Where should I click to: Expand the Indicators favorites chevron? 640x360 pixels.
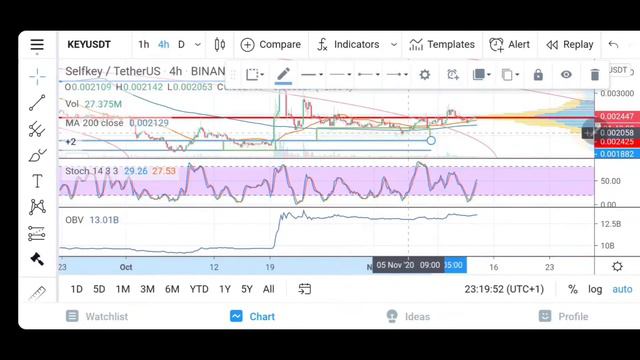[x=394, y=44]
